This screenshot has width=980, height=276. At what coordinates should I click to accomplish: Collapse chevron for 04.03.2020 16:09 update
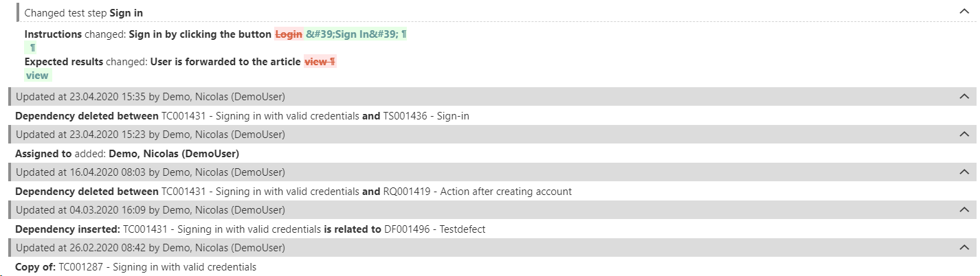[x=964, y=210]
